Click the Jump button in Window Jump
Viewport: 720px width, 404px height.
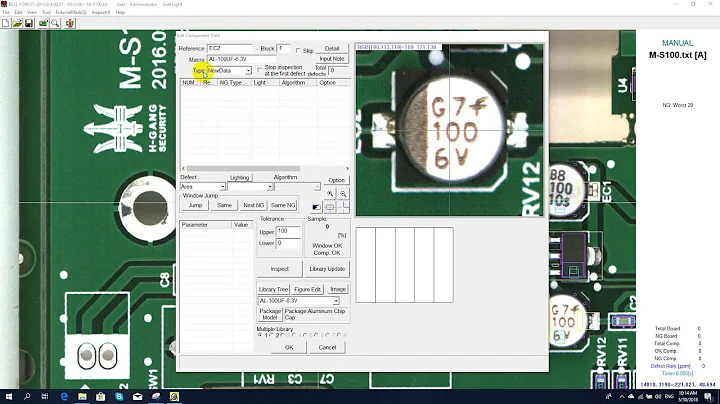point(195,205)
